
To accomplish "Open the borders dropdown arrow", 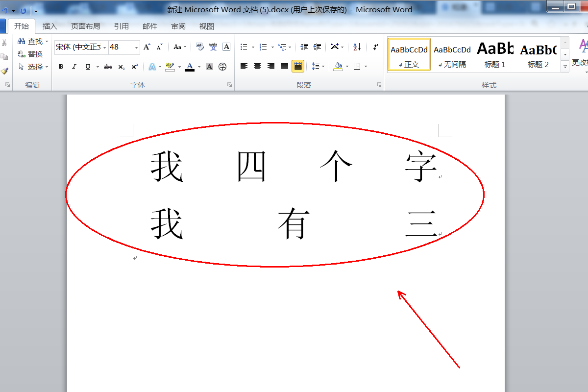I will (366, 66).
